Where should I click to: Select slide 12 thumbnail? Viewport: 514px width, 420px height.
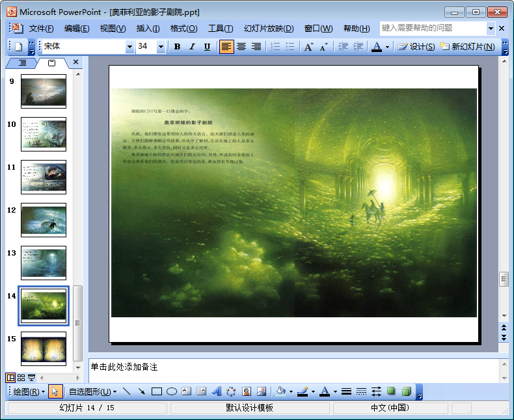point(44,220)
